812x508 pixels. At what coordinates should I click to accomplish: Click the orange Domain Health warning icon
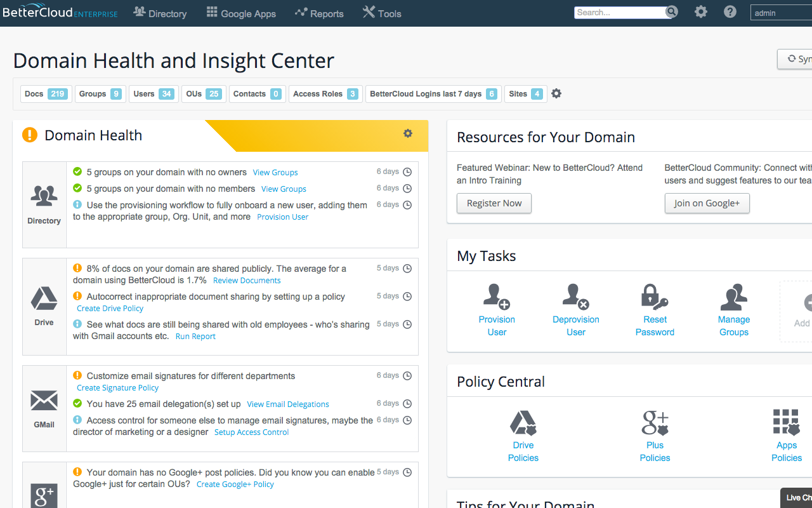[30, 135]
